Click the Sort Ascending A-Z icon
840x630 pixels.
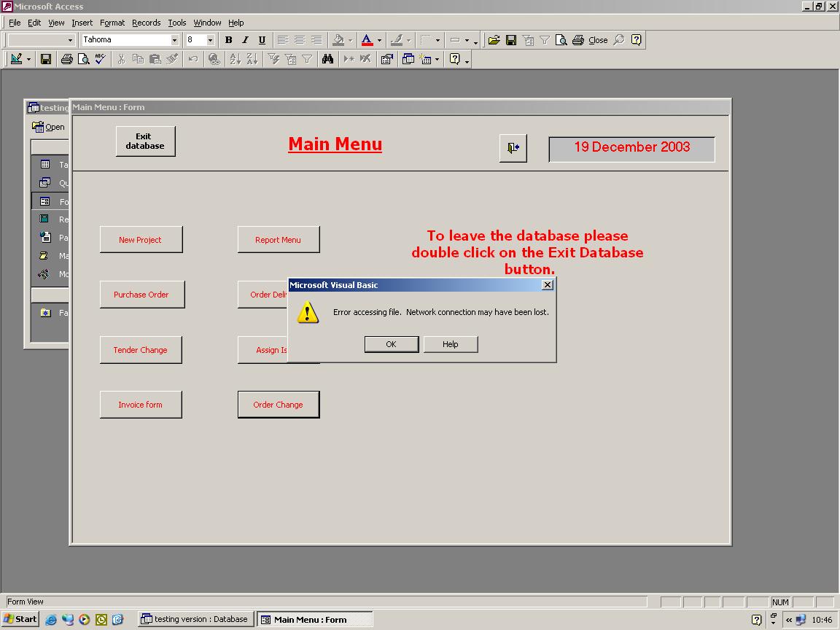click(x=236, y=59)
